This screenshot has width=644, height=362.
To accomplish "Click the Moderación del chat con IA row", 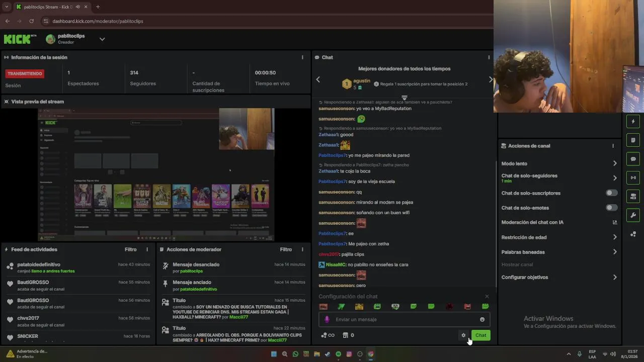I will point(559,222).
